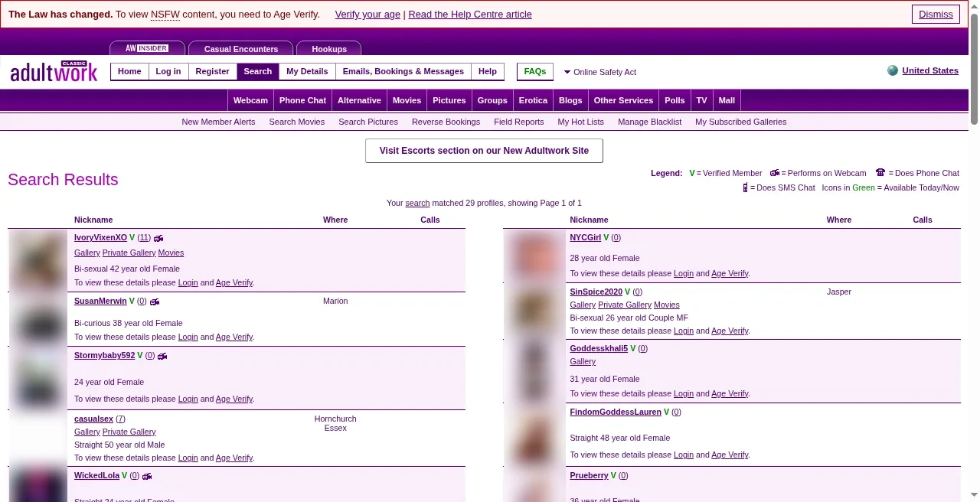Select the Search menu item
The width and height of the screenshot is (980, 502).
click(258, 71)
